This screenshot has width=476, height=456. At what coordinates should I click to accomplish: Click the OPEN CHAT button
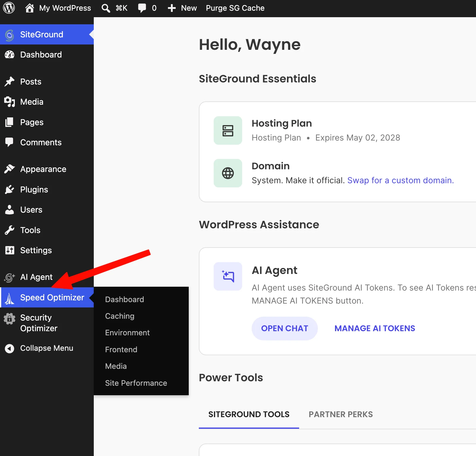pyautogui.click(x=285, y=328)
